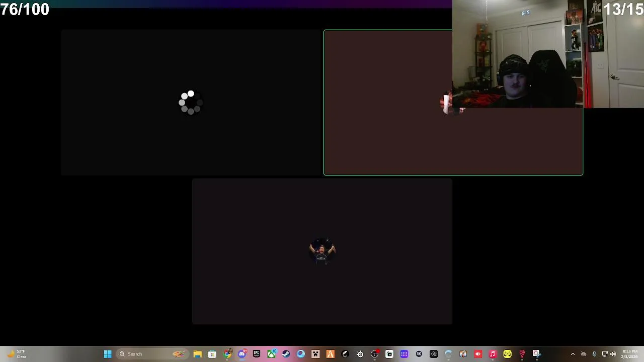Show hidden system tray icons
This screenshot has width=644, height=362.
tap(573, 354)
